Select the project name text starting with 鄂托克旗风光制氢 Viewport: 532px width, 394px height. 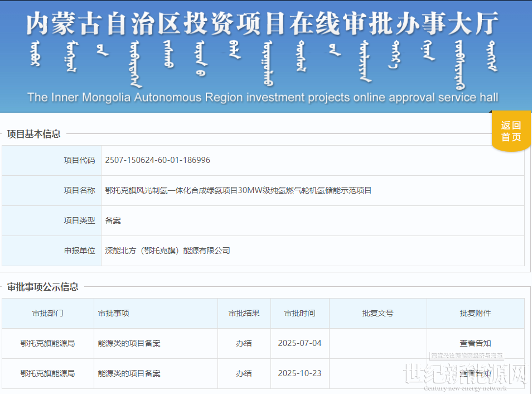[x=238, y=190]
